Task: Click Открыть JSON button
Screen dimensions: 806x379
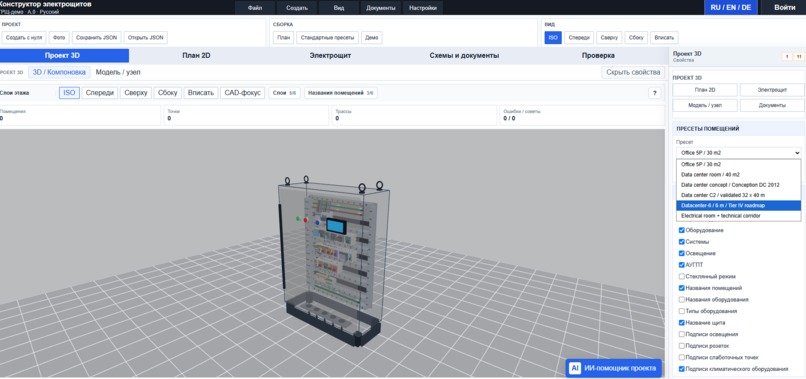Action: coord(145,38)
